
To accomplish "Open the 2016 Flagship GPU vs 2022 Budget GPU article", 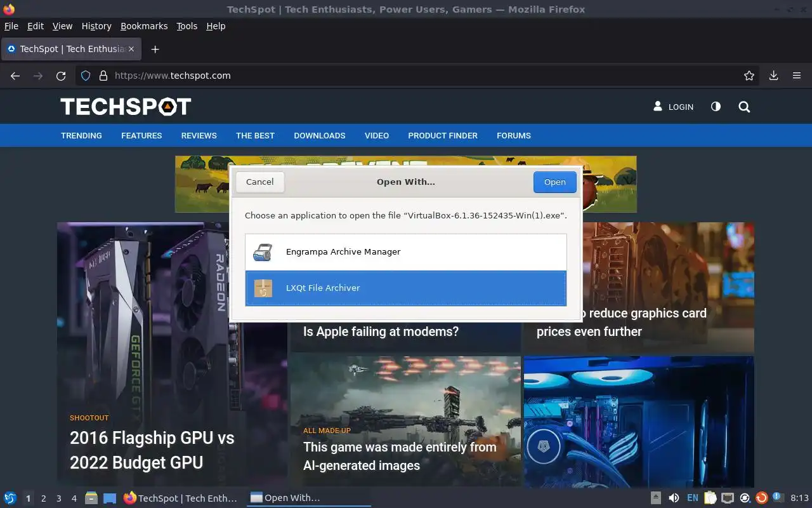I will [x=152, y=450].
